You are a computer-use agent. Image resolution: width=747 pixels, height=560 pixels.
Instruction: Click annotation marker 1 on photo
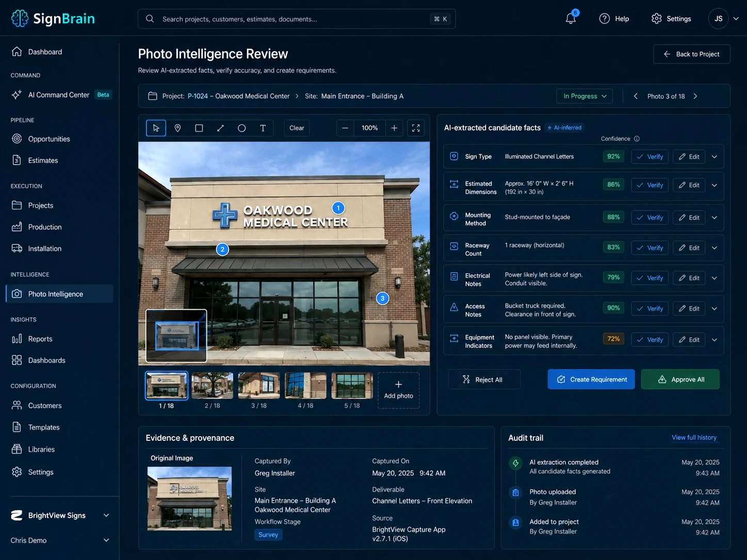click(338, 208)
